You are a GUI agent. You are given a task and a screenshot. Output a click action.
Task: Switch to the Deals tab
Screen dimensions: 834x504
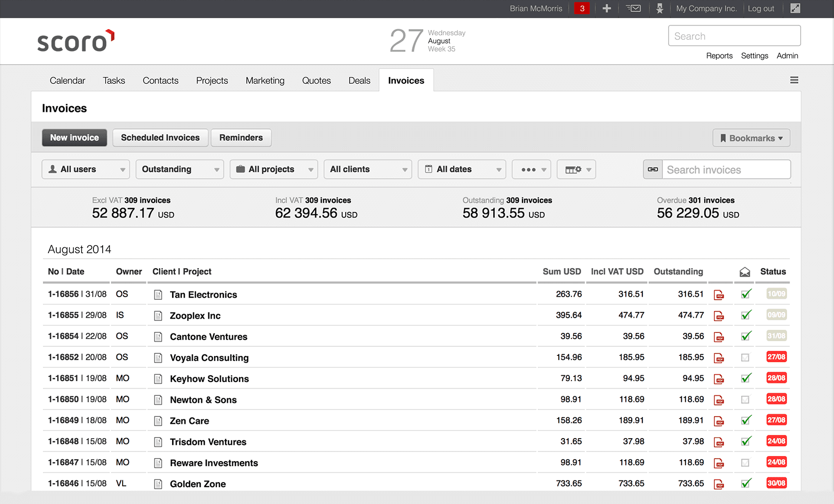tap(359, 81)
